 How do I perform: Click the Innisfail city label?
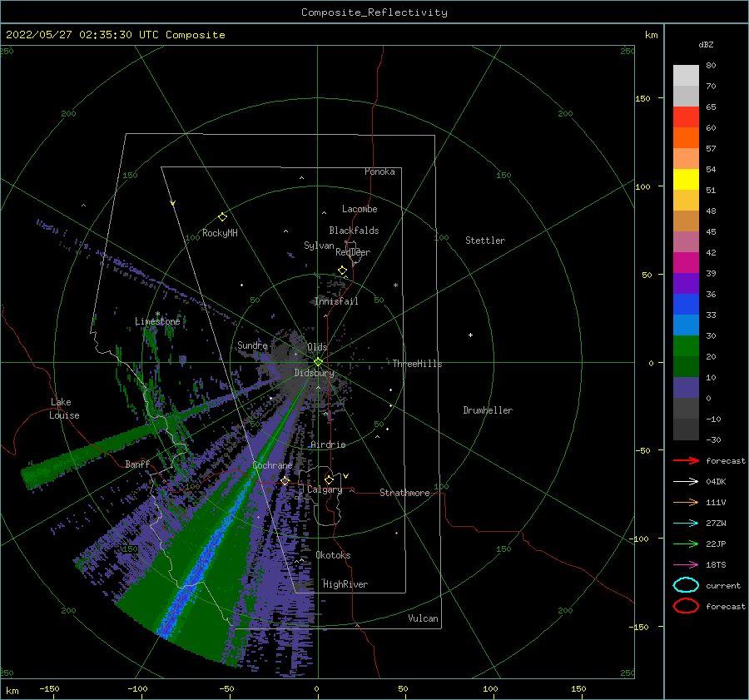point(336,301)
